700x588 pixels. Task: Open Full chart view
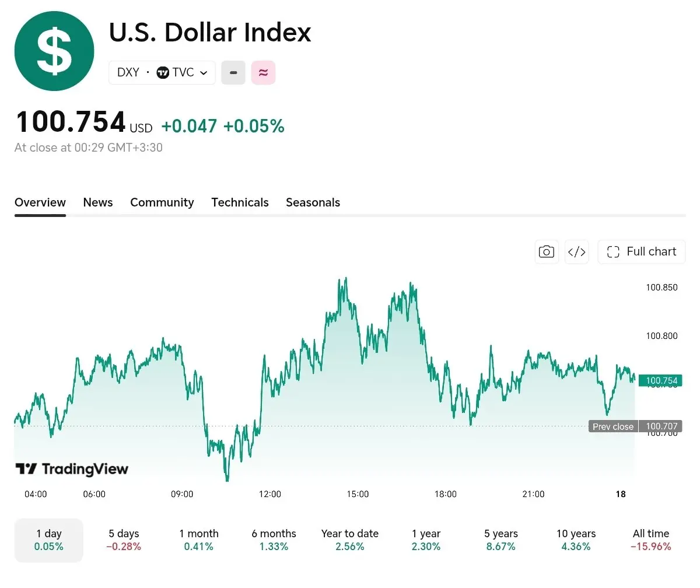coord(642,251)
